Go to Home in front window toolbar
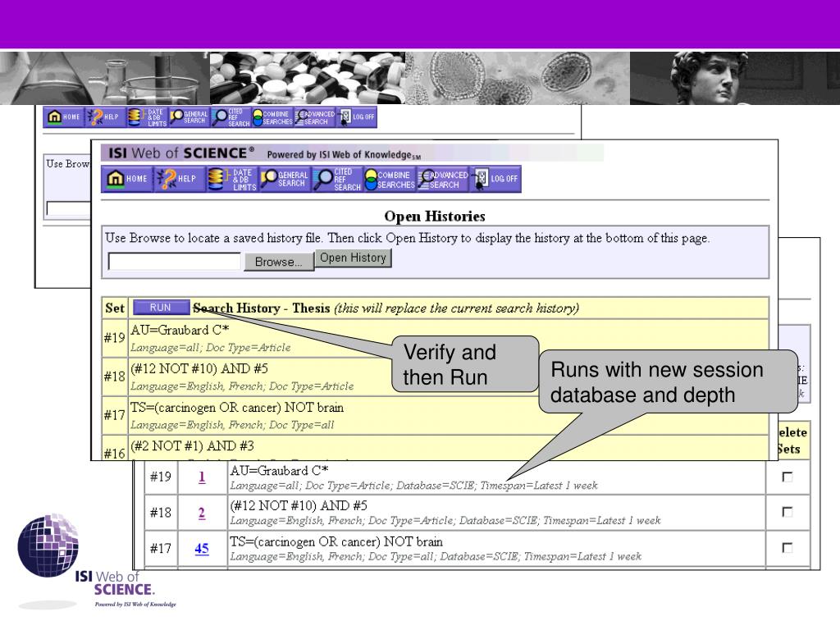The width and height of the screenshot is (840, 630). pyautogui.click(x=127, y=179)
